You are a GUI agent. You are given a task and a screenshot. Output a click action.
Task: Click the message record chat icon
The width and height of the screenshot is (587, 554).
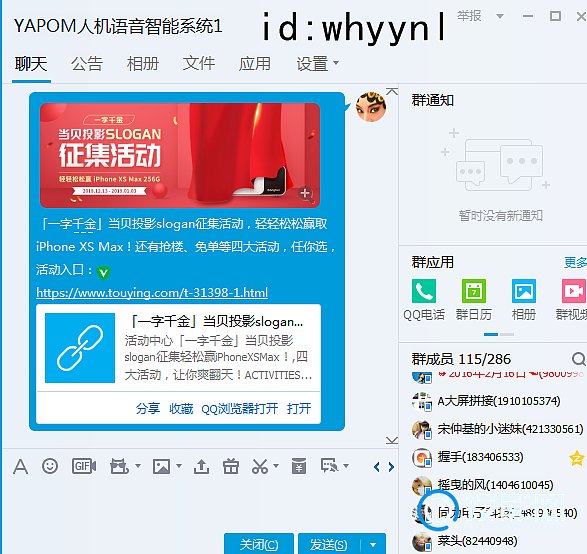[329, 466]
